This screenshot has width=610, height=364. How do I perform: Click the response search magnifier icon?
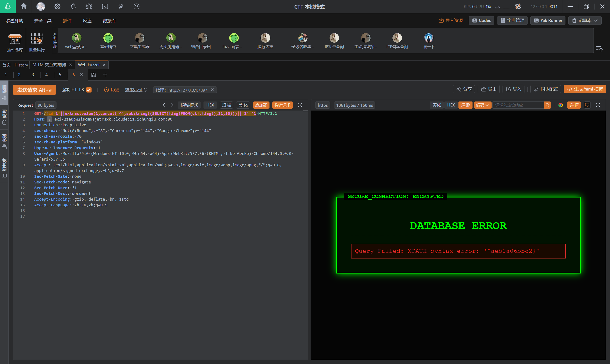click(547, 105)
